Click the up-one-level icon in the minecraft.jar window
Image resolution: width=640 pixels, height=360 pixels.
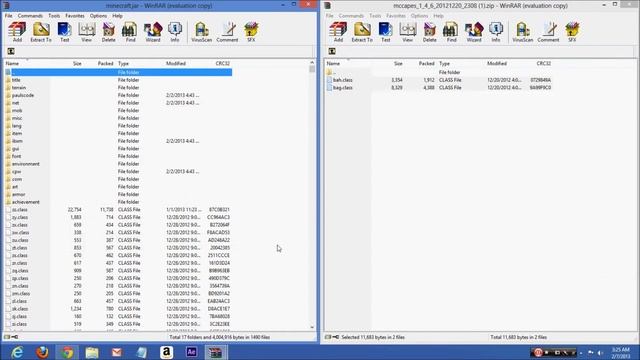click(11, 51)
